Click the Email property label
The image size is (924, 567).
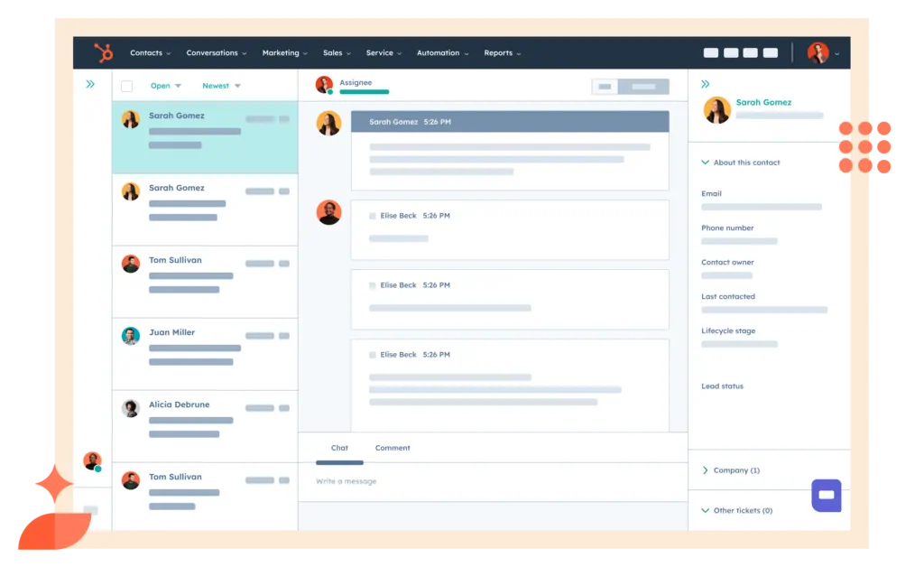point(711,194)
